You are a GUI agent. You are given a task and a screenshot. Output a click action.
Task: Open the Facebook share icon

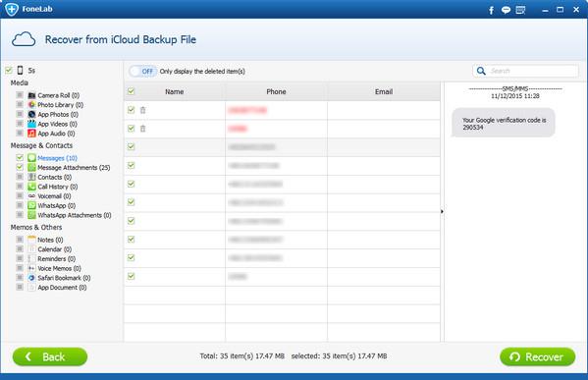tap(491, 10)
